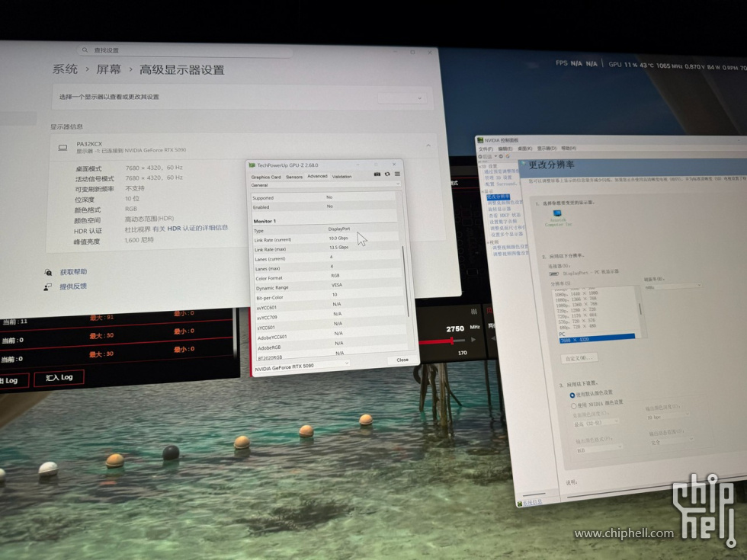Switch to the Sensors tab in GPU-Z
Screen dimensions: 747x560
click(x=294, y=177)
